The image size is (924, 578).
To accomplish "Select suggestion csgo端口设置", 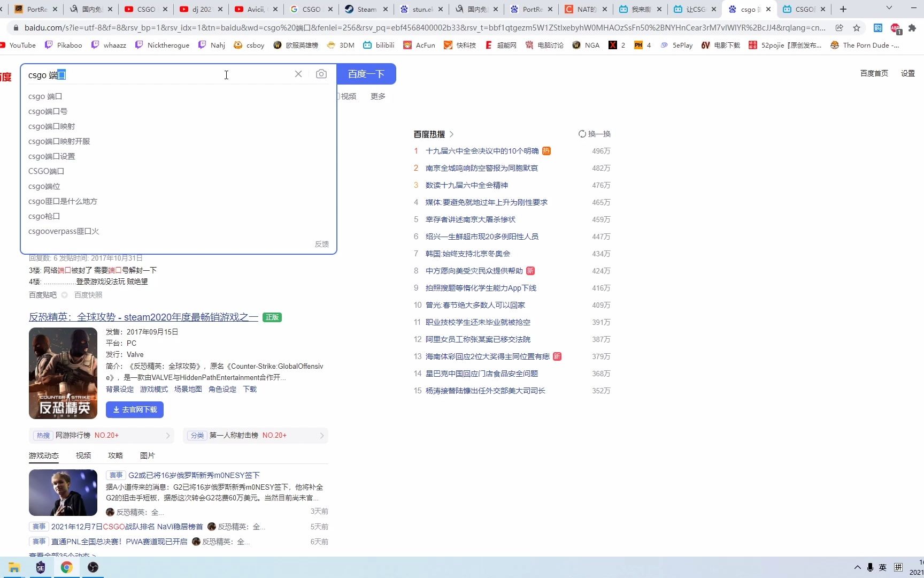I will click(x=52, y=156).
